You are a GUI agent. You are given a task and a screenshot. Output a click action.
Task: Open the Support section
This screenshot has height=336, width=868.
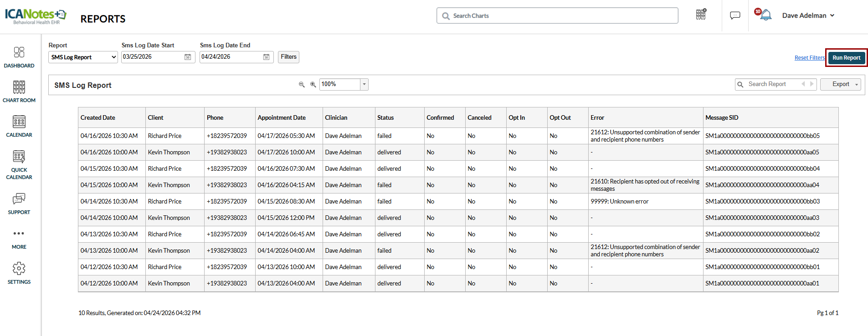tap(19, 204)
